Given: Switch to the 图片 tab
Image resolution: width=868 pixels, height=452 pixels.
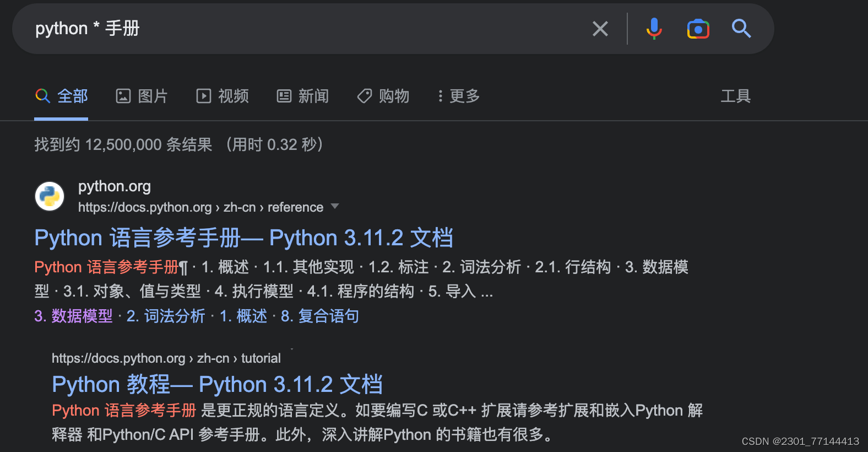Looking at the screenshot, I should [x=142, y=96].
